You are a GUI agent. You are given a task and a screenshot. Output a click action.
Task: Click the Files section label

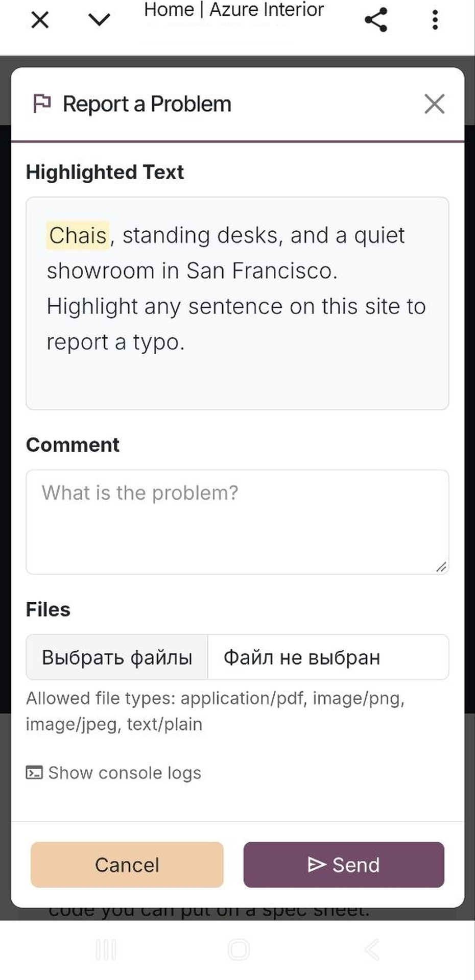click(x=48, y=609)
